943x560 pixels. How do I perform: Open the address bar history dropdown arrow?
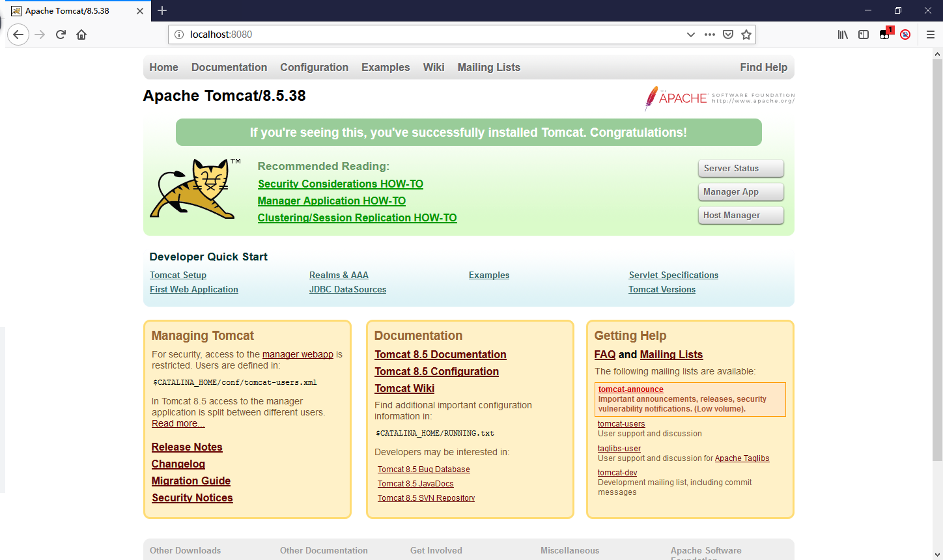pos(691,35)
